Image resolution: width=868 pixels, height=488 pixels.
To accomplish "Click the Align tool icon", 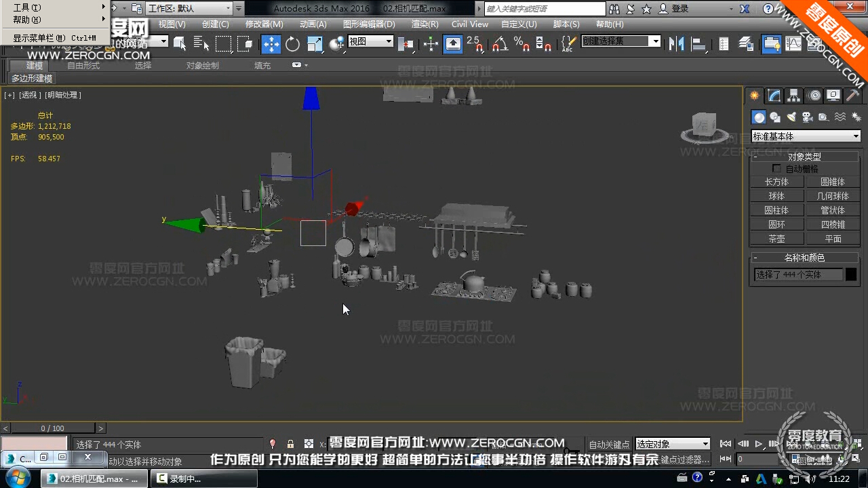I will pos(698,44).
